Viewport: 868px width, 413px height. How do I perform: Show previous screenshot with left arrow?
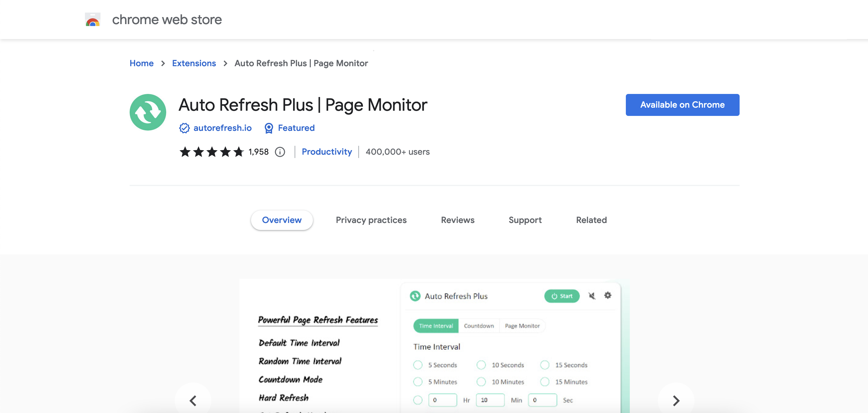point(193,400)
